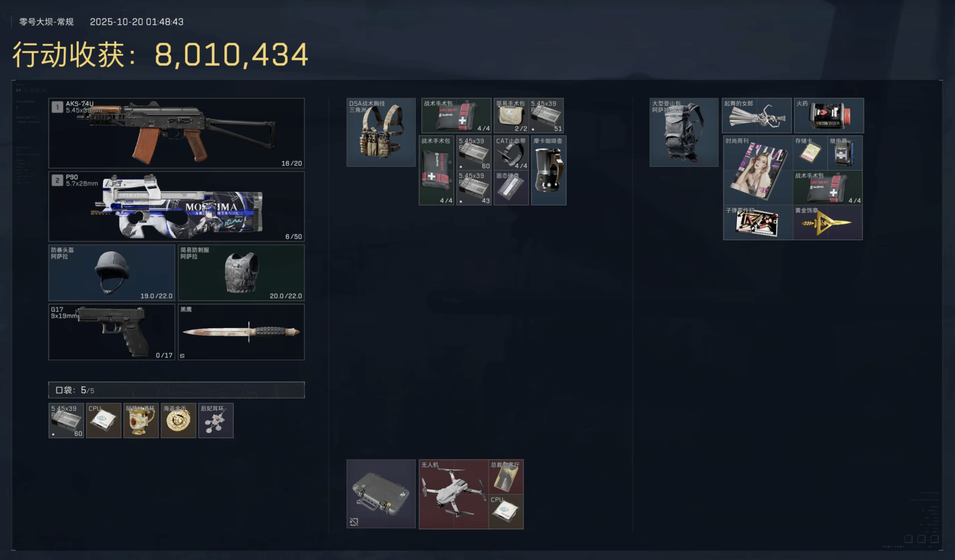Select the CAT止血带 tourniquet item
The width and height of the screenshot is (955, 560).
[x=511, y=153]
